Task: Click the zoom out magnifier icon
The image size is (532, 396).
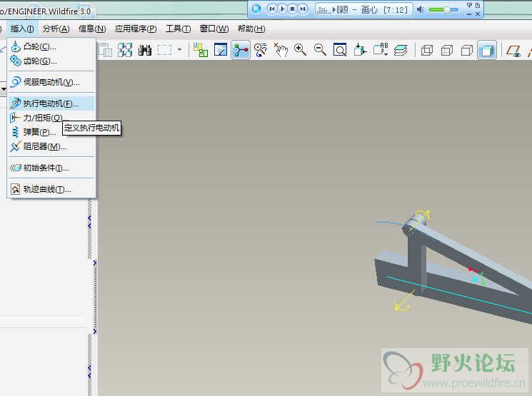Action: click(321, 50)
